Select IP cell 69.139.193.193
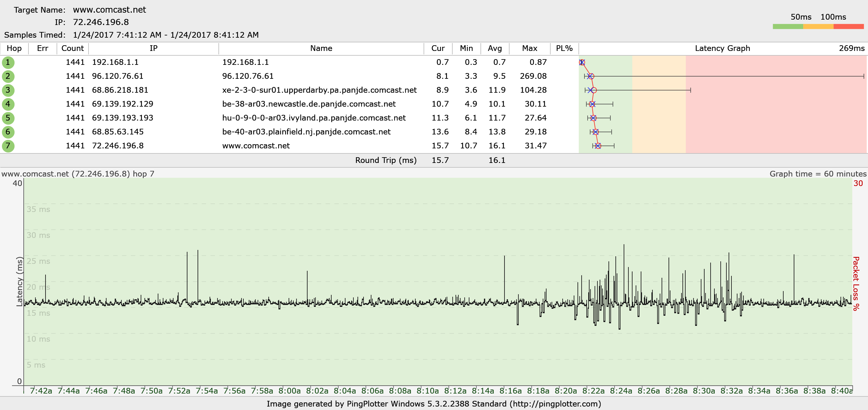 123,118
